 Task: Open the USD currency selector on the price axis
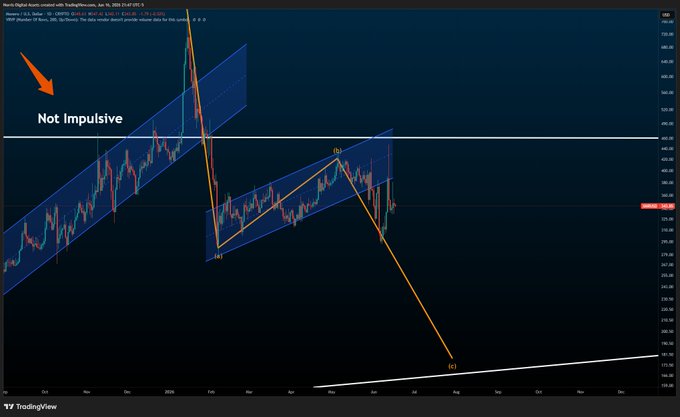(x=666, y=15)
